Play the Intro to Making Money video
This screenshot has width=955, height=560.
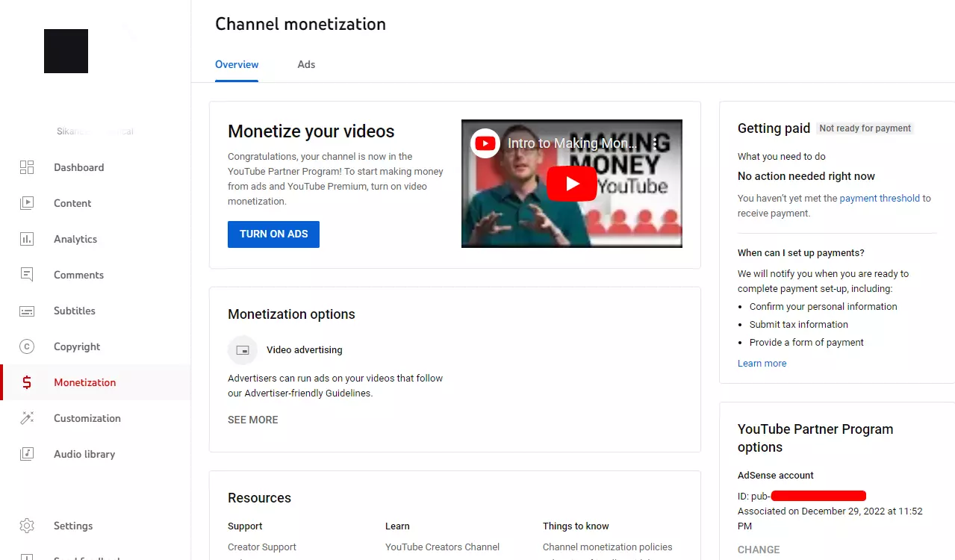[572, 183]
